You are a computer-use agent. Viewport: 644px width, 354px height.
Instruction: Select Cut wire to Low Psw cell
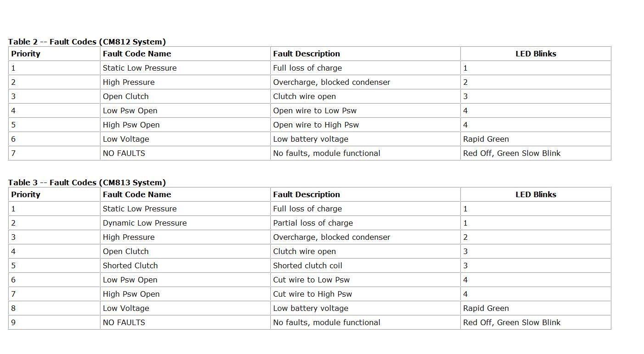(365, 280)
